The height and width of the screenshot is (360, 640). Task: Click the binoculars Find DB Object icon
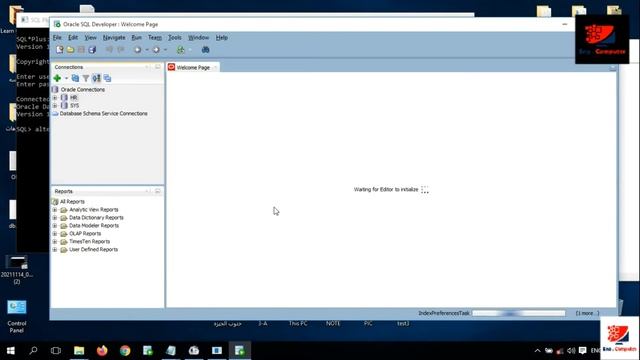pyautogui.click(x=205, y=50)
